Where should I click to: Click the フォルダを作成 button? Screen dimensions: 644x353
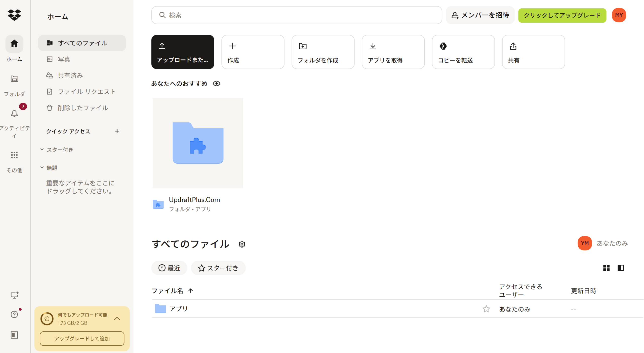(x=323, y=52)
